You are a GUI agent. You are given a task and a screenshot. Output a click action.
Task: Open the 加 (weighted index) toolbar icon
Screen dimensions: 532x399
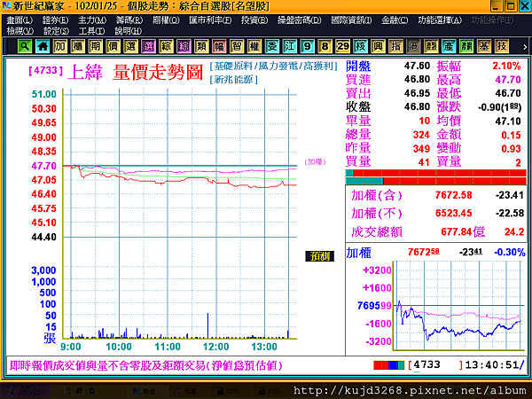[x=60, y=46]
